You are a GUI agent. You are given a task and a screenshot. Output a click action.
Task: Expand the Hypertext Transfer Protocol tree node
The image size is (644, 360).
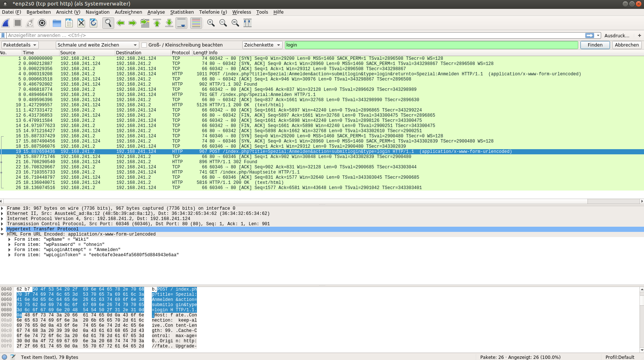pos(3,229)
